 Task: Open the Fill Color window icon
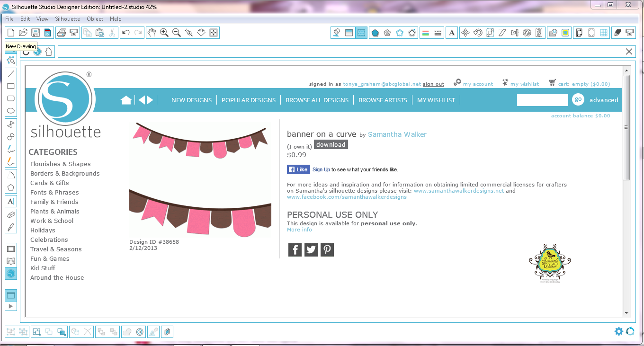point(337,33)
